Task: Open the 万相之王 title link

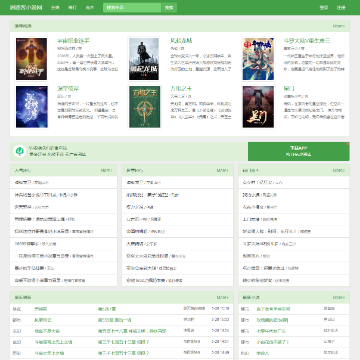Action: [181, 89]
